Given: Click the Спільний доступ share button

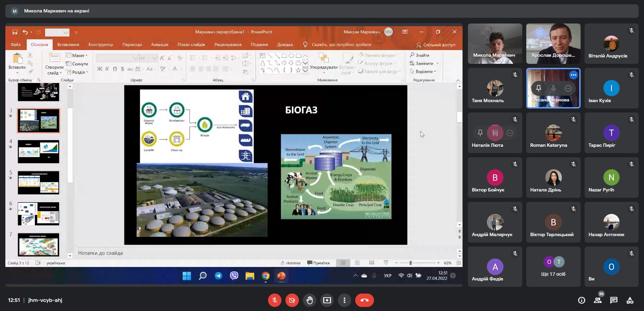Looking at the screenshot, I should (436, 45).
